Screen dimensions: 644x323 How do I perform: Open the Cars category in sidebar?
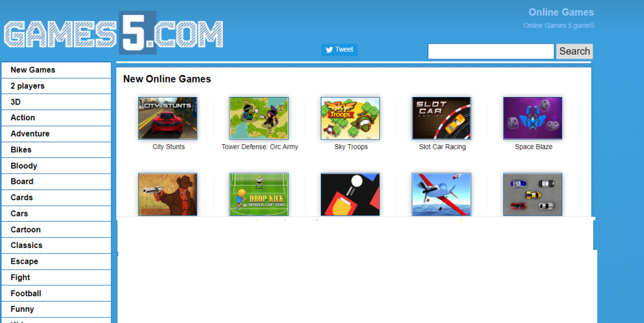(56, 213)
